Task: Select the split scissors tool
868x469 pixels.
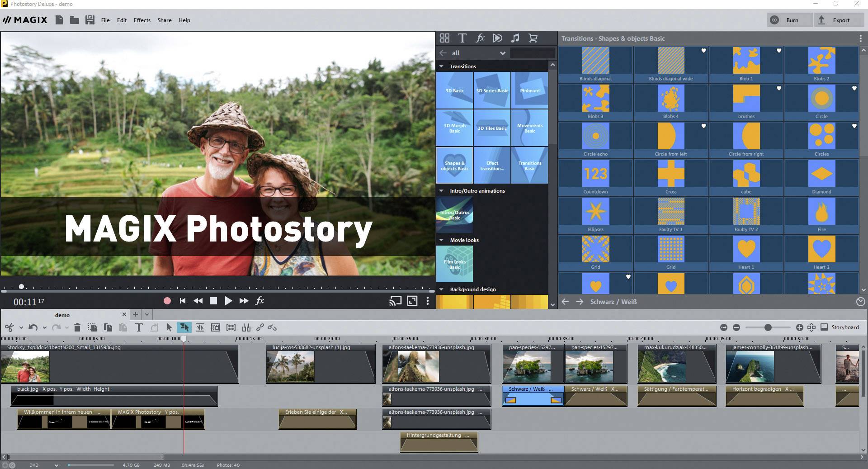Action: pyautogui.click(x=10, y=327)
